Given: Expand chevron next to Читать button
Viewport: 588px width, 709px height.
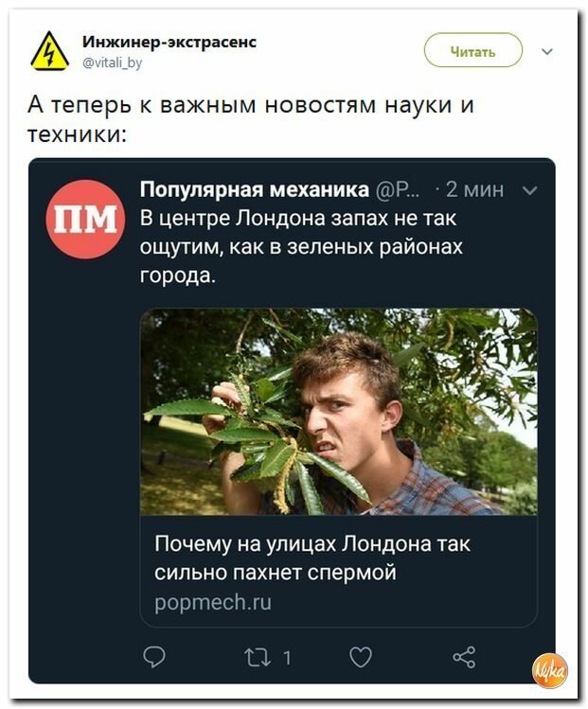Looking at the screenshot, I should click(x=547, y=51).
